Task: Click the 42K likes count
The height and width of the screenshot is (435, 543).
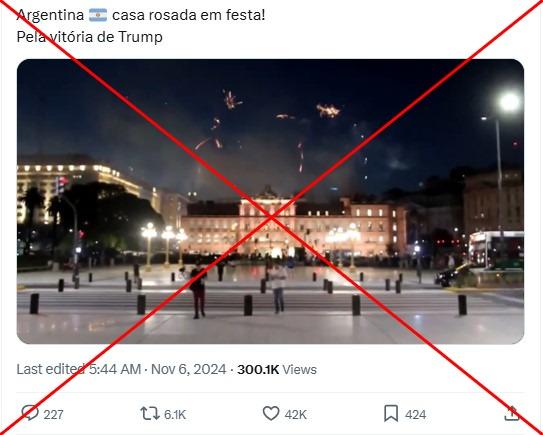Action: pyautogui.click(x=296, y=415)
